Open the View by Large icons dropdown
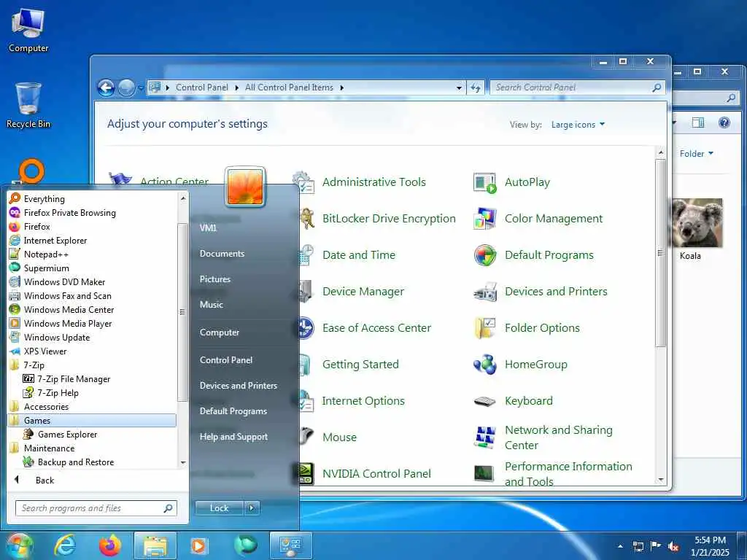This screenshot has height=560, width=747. (578, 125)
